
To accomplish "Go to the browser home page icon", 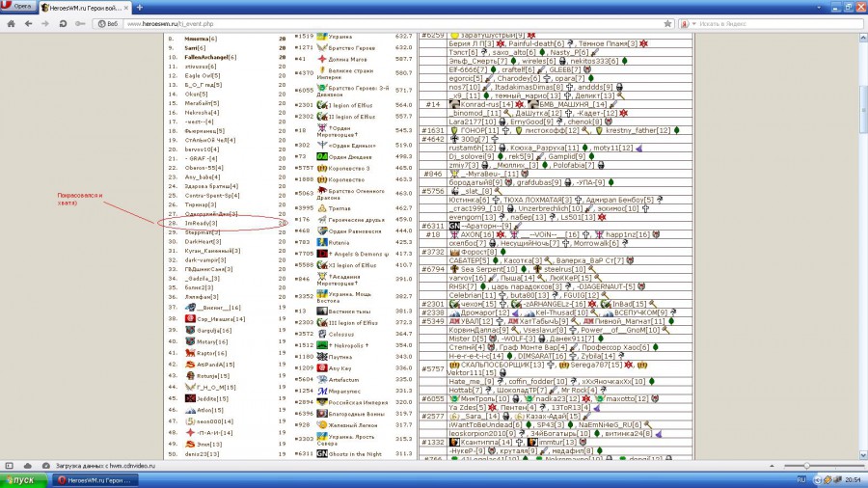I will pyautogui.click(x=11, y=24).
